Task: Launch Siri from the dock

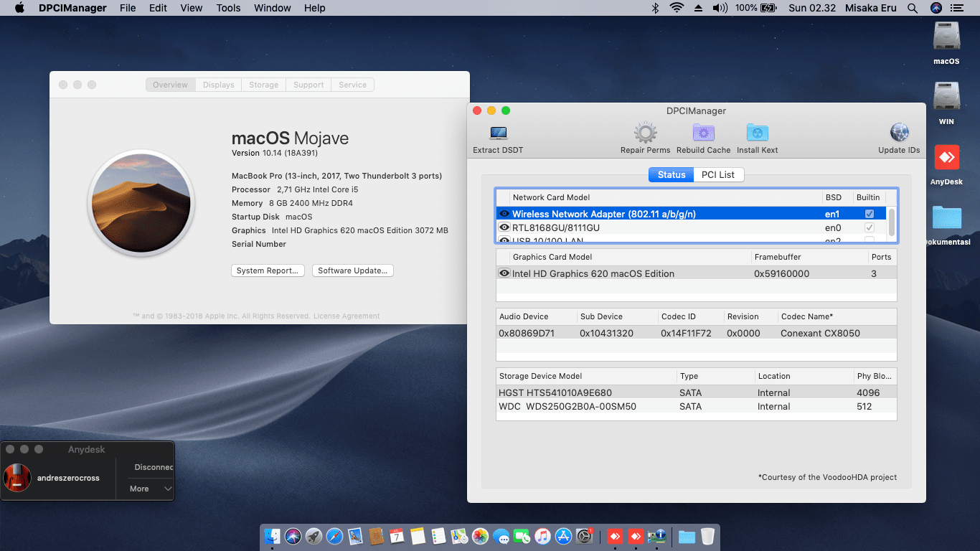Action: point(293,536)
